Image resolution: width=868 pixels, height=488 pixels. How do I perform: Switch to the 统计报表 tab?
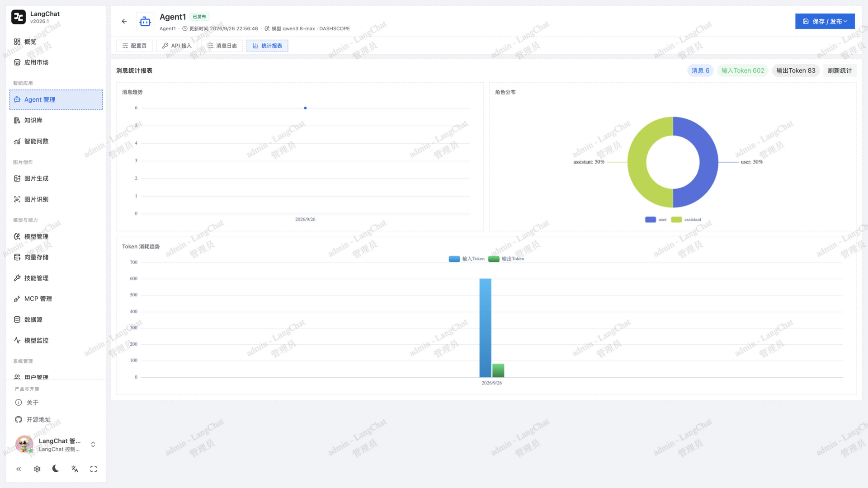[x=267, y=46]
